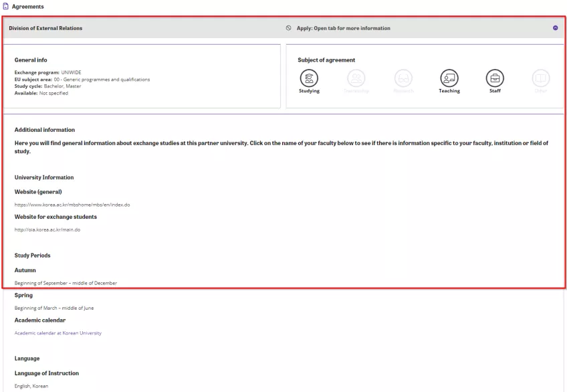Screen dimensions: 567x392
Task: Click the Available Not specified line
Action: pyautogui.click(x=41, y=93)
